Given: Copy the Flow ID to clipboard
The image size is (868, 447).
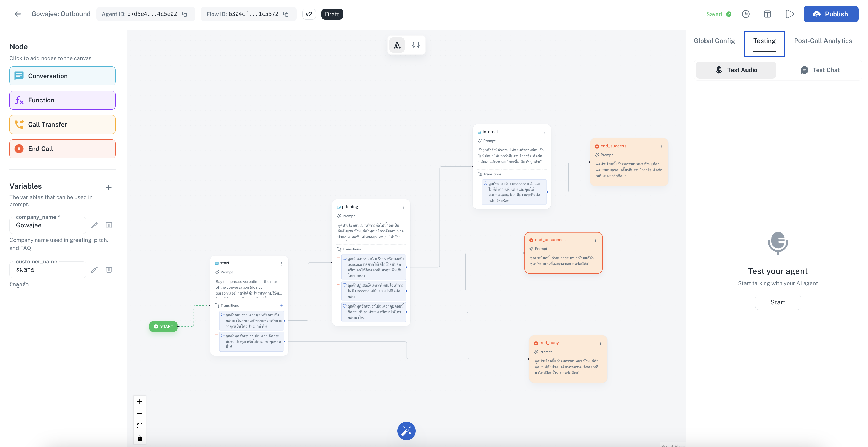Looking at the screenshot, I should coord(286,14).
